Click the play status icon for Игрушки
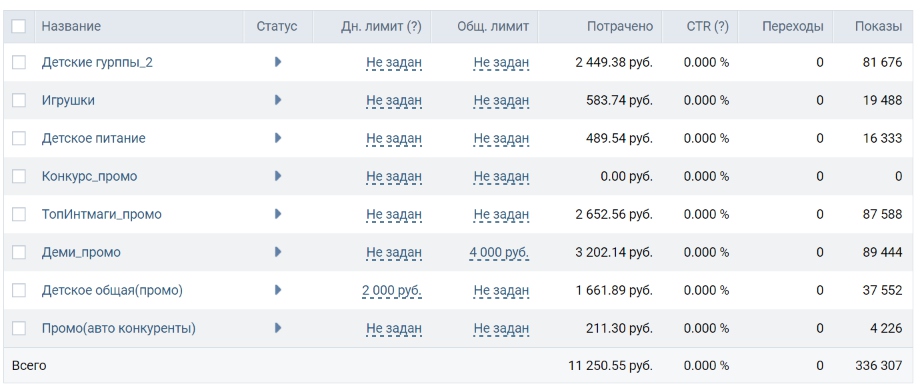This screenshot has height=390, width=920. 278,100
